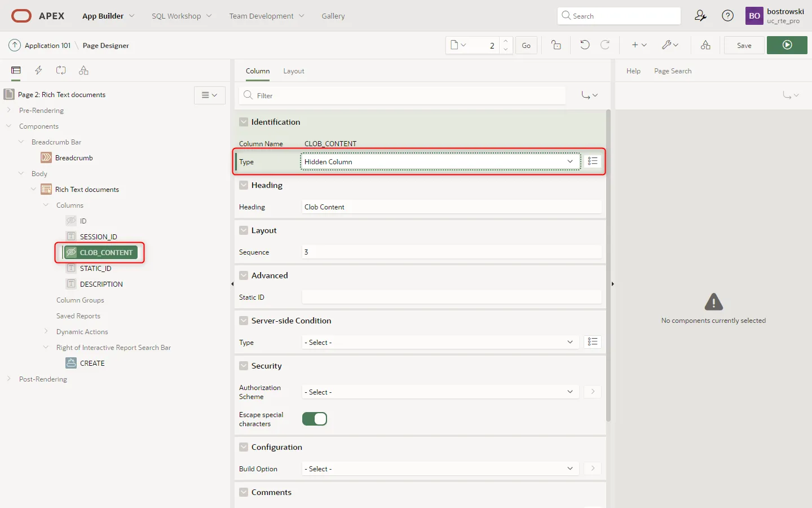Open the Help question mark menu
This screenshot has width=812, height=508.
[x=727, y=16]
